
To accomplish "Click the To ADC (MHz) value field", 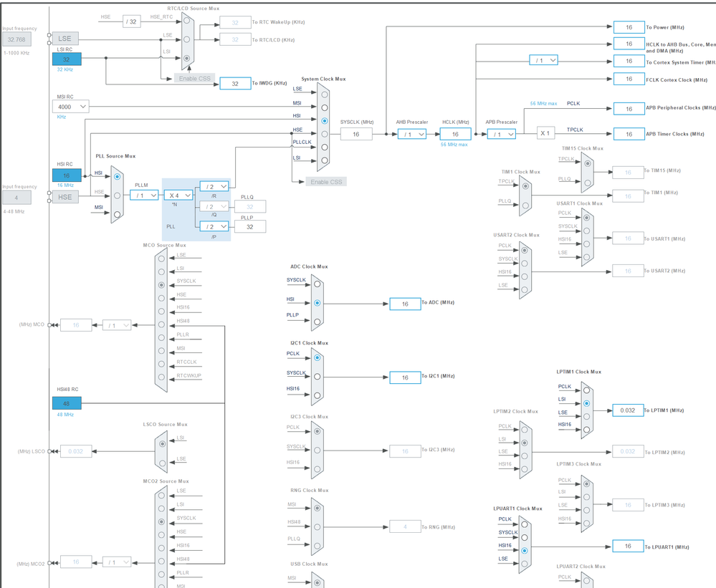I will [405, 304].
